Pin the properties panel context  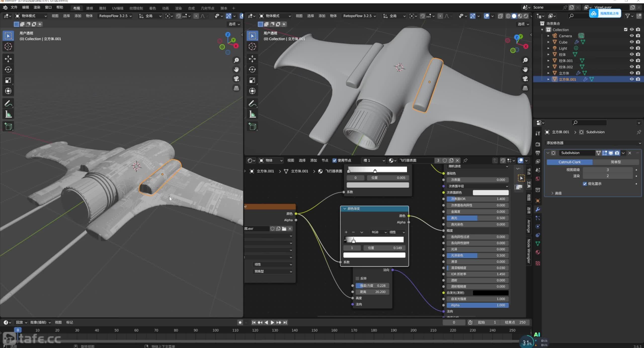[639, 132]
